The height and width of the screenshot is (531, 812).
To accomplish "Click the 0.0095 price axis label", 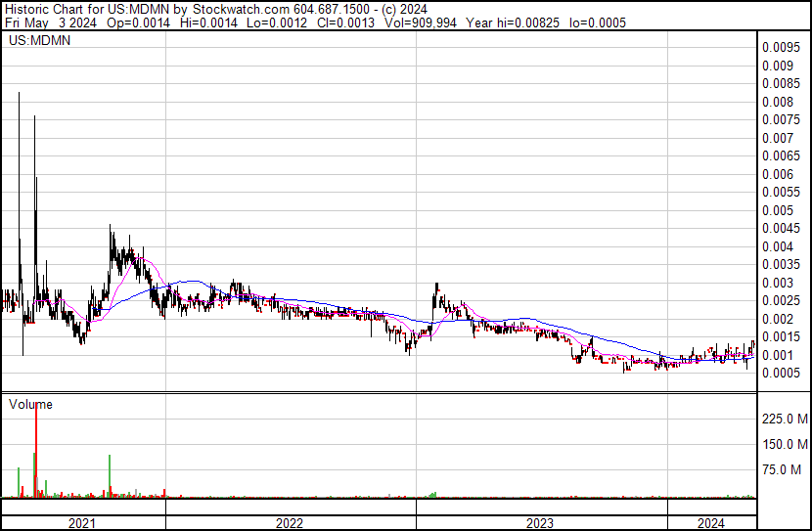I will (x=784, y=47).
